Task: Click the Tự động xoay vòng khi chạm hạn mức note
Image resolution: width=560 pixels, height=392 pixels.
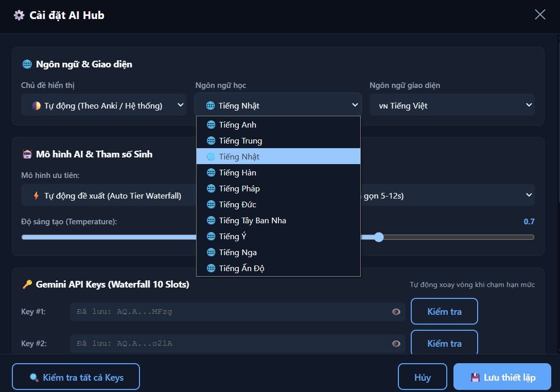Action: click(472, 284)
